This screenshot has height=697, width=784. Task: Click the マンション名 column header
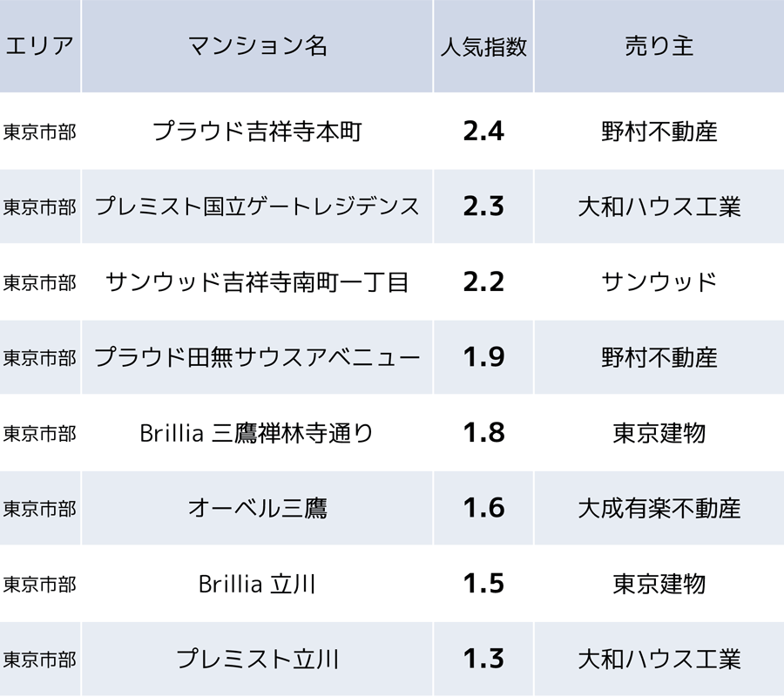coord(257,46)
